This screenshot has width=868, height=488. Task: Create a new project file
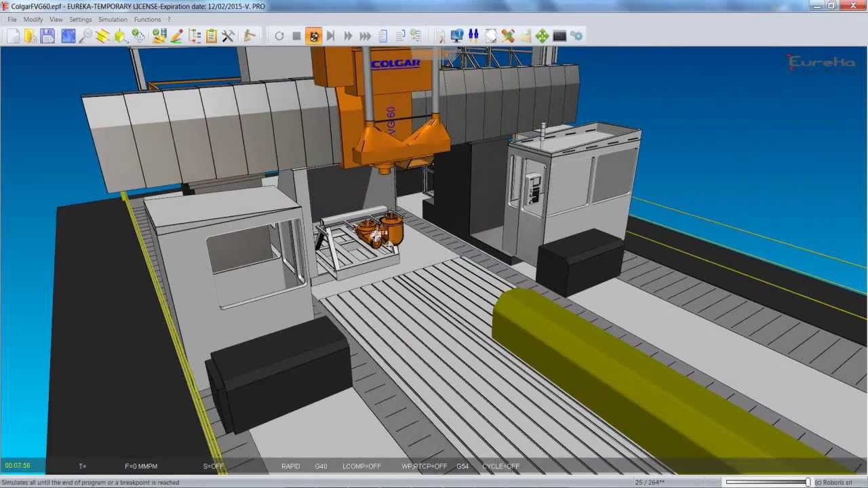coord(13,36)
